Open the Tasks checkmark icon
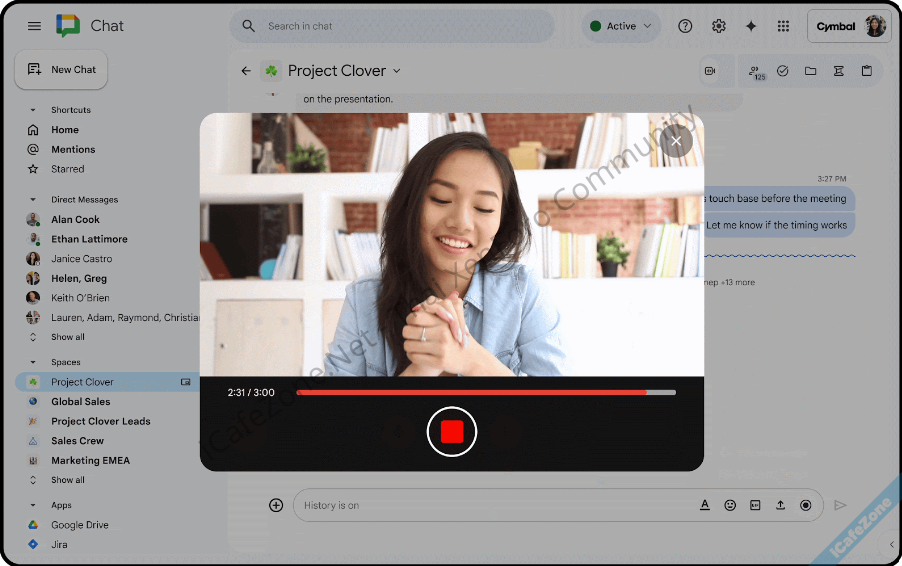 pos(783,71)
